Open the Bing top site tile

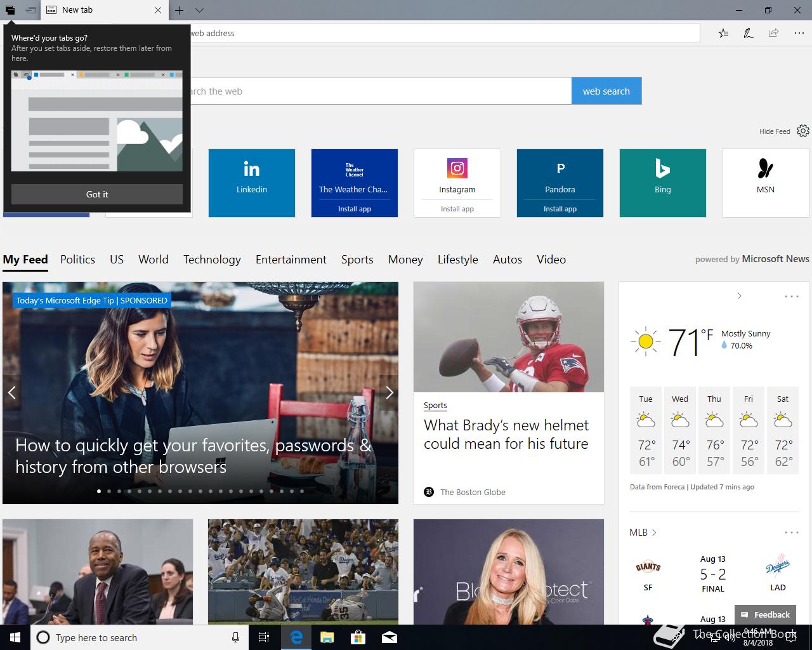click(663, 183)
